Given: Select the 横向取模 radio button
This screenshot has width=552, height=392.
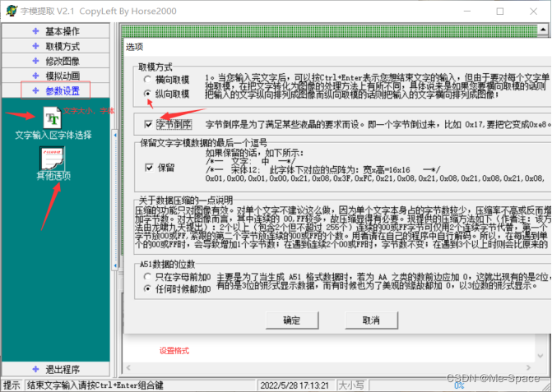Looking at the screenshot, I should [x=147, y=80].
